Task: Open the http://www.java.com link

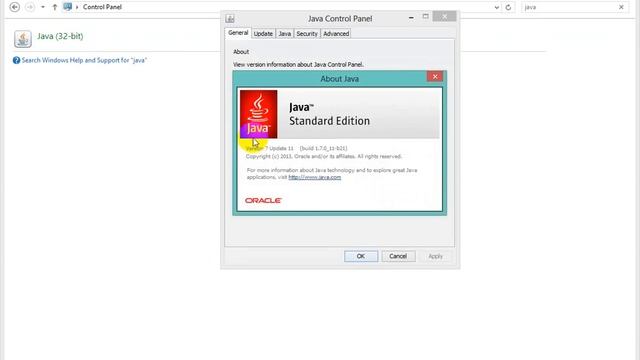Action: [314, 177]
